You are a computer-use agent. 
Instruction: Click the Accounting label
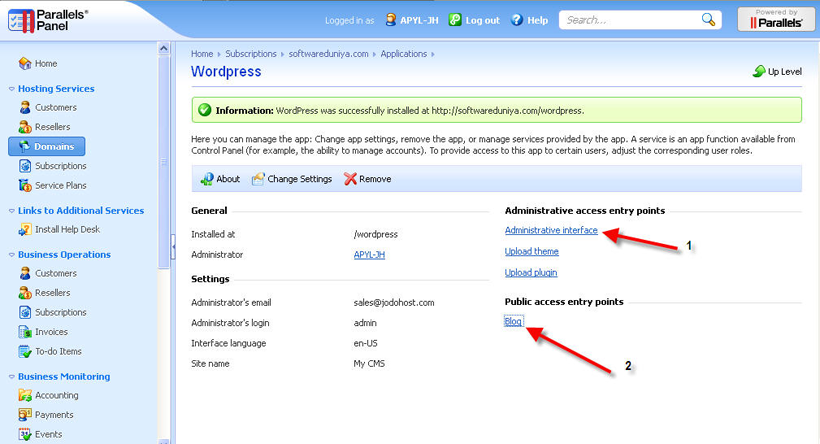56,395
